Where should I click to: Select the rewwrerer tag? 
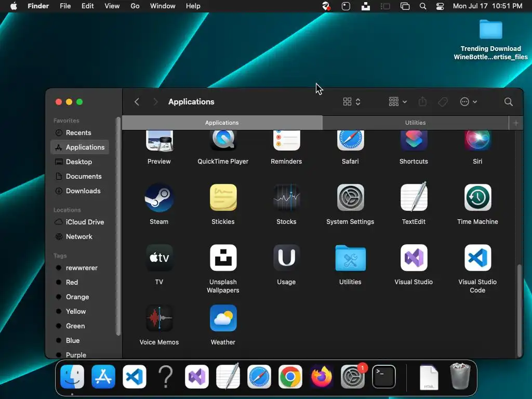pyautogui.click(x=79, y=268)
